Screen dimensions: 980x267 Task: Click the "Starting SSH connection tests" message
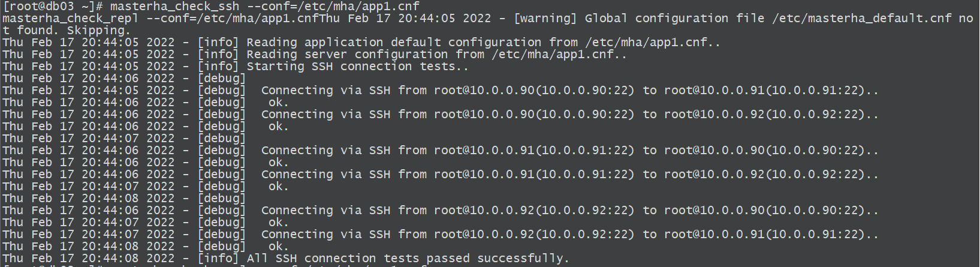click(x=358, y=66)
